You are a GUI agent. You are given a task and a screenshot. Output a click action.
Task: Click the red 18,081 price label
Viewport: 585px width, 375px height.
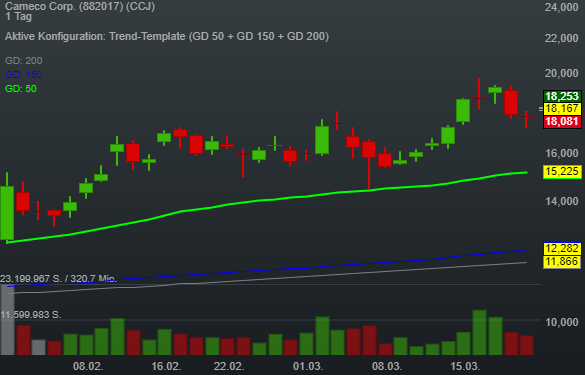click(562, 122)
